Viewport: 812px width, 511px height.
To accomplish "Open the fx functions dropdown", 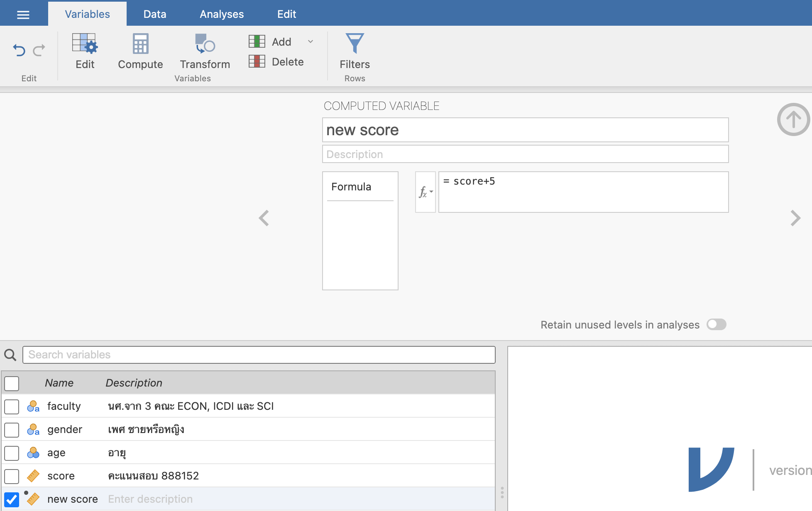I will click(426, 192).
